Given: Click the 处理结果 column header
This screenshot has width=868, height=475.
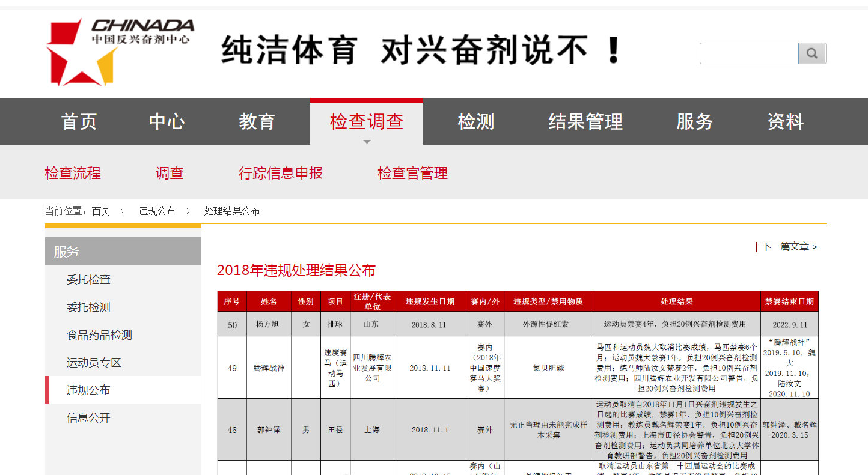Looking at the screenshot, I should [677, 301].
